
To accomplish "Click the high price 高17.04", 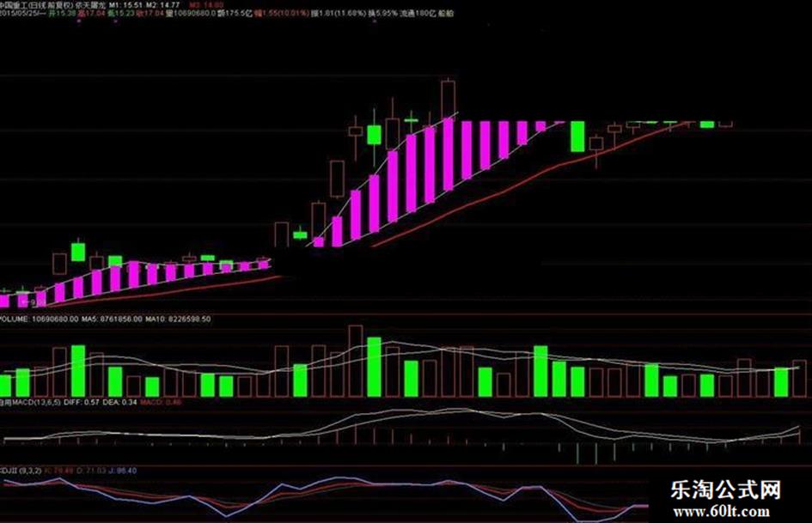I will 91,14.
